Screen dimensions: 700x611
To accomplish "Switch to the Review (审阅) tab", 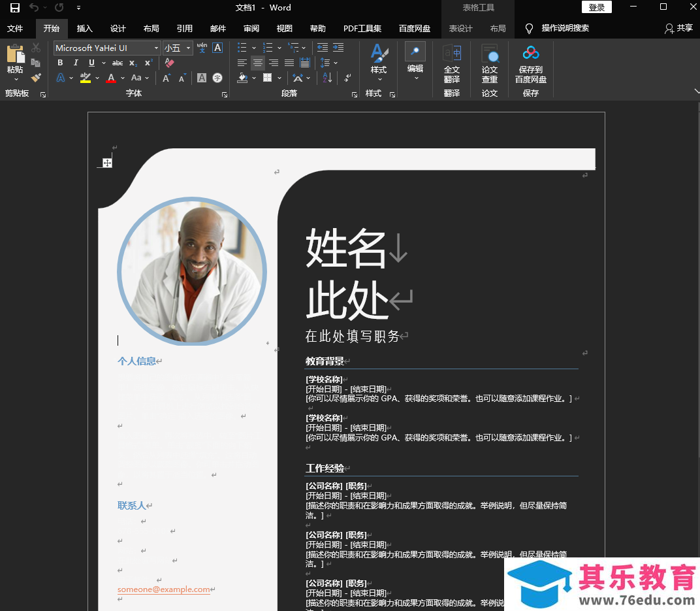I will coord(251,29).
